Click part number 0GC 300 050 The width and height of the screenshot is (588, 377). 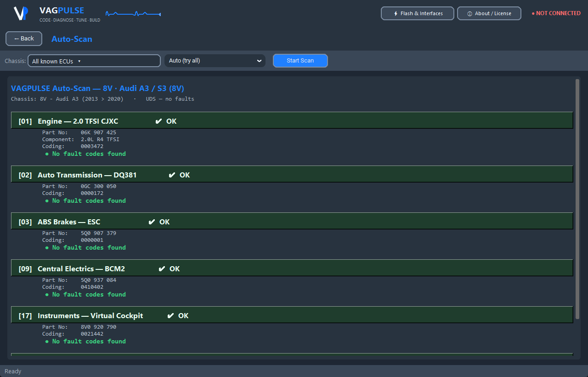tap(98, 187)
